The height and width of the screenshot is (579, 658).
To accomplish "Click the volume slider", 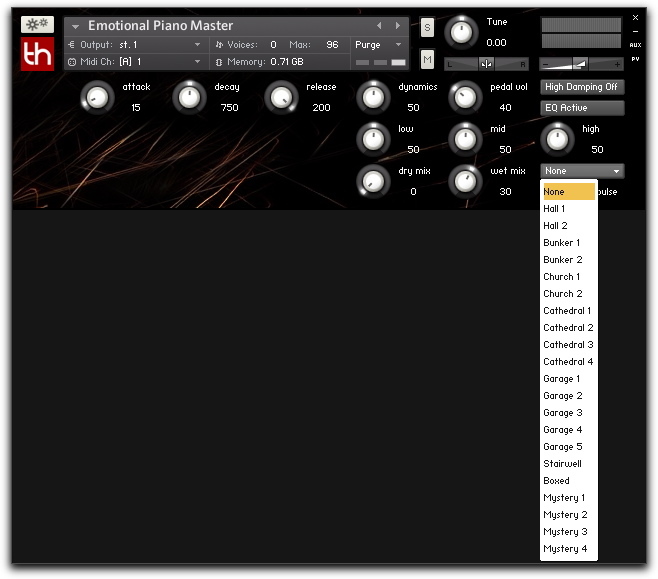I will click(581, 64).
